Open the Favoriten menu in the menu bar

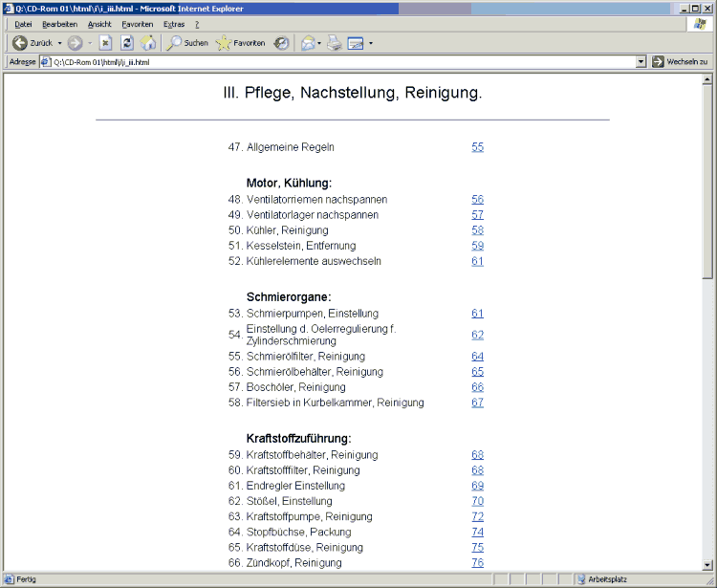click(x=137, y=24)
